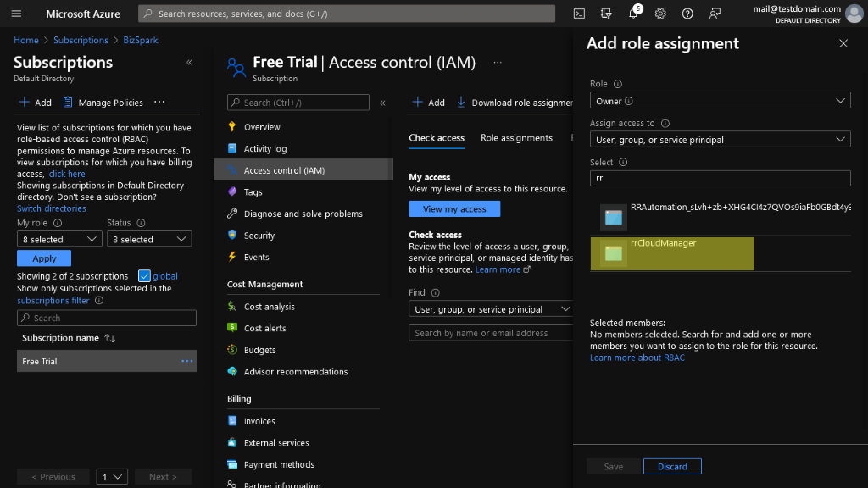Collapse the resource menu with double chevron
This screenshot has height=488, width=868.
click(x=382, y=103)
